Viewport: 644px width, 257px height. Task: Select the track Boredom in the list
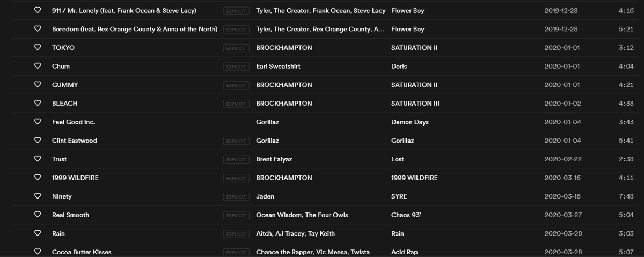click(134, 30)
